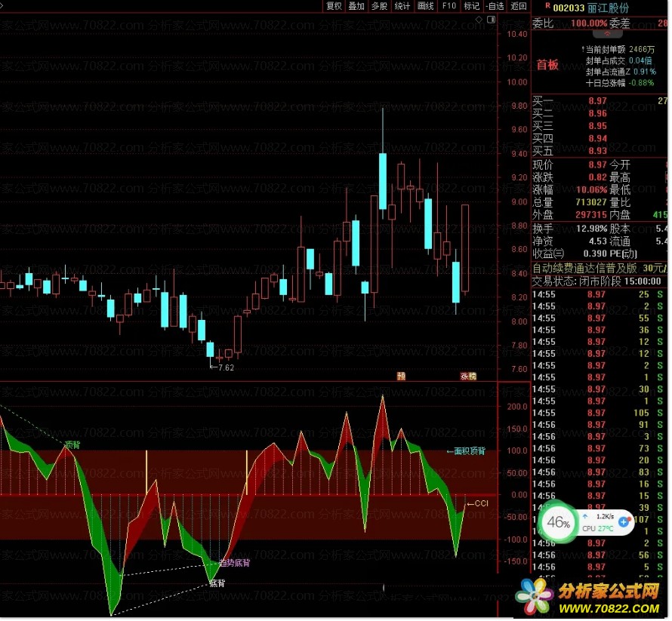This screenshot has width=672, height=621.
Task: Click the diamond icon above chart
Action: [479, 20]
